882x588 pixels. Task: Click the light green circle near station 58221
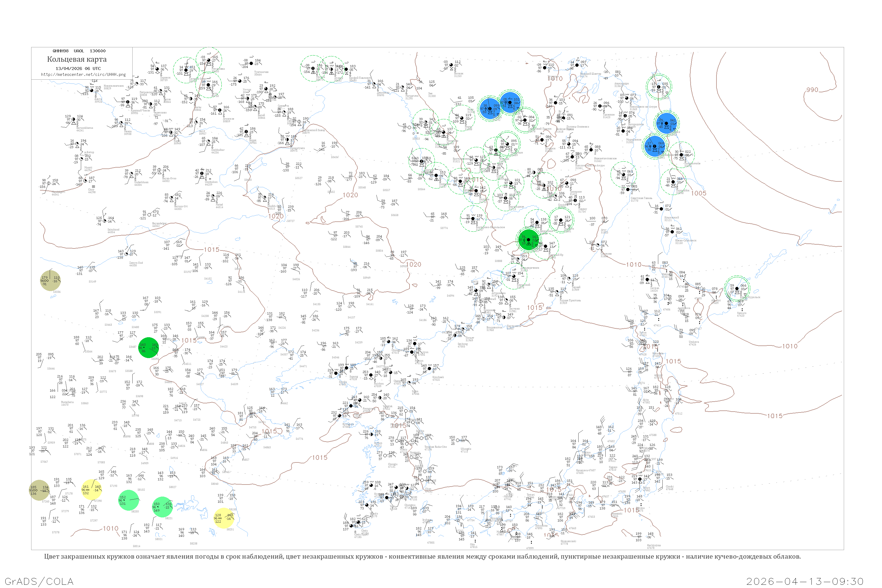[162, 507]
